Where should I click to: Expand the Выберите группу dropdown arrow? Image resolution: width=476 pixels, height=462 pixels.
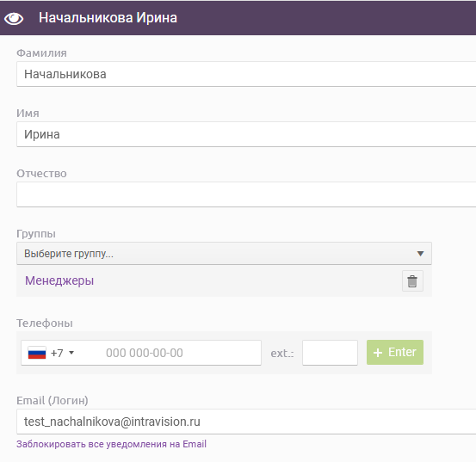(420, 254)
